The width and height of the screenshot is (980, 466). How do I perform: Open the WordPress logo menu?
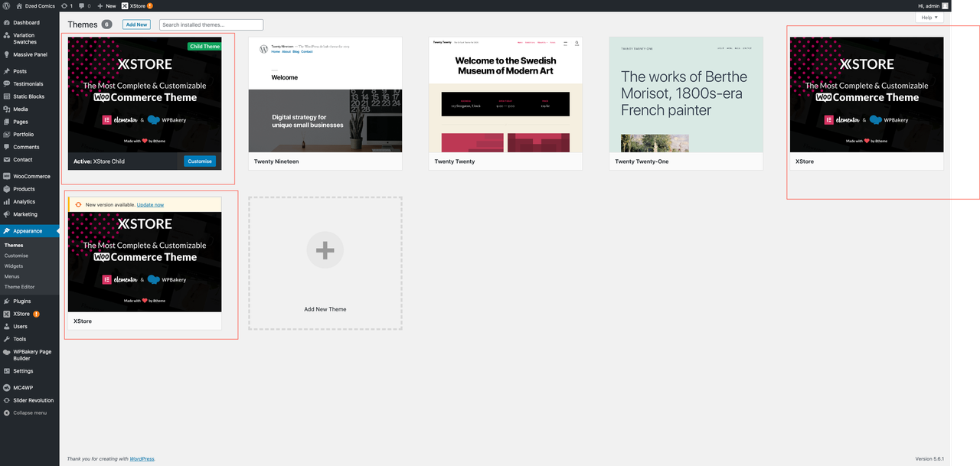pos(6,5)
